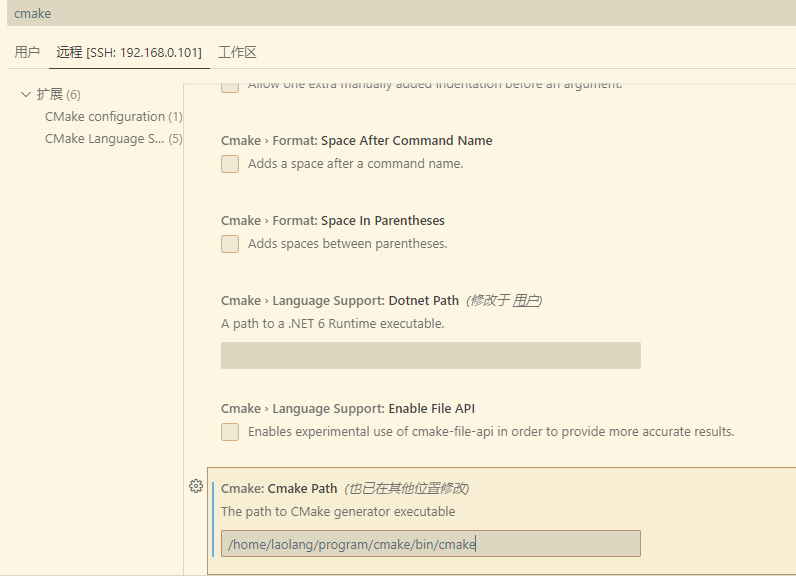Toggle extra manually added indentation checkbox
Image resolution: width=796 pixels, height=576 pixels.
[230, 86]
